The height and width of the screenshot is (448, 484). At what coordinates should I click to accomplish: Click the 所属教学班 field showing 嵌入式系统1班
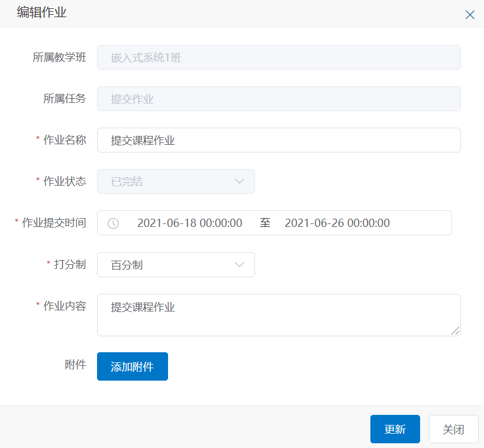(x=279, y=57)
